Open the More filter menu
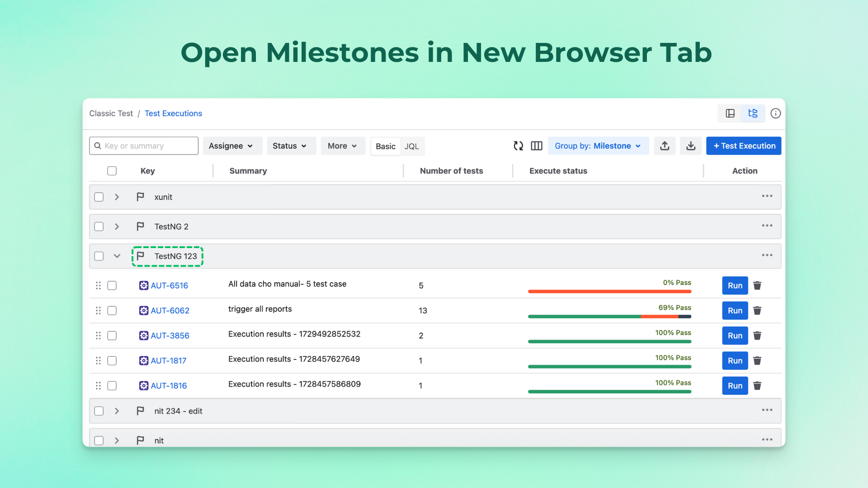868x488 pixels. 343,145
